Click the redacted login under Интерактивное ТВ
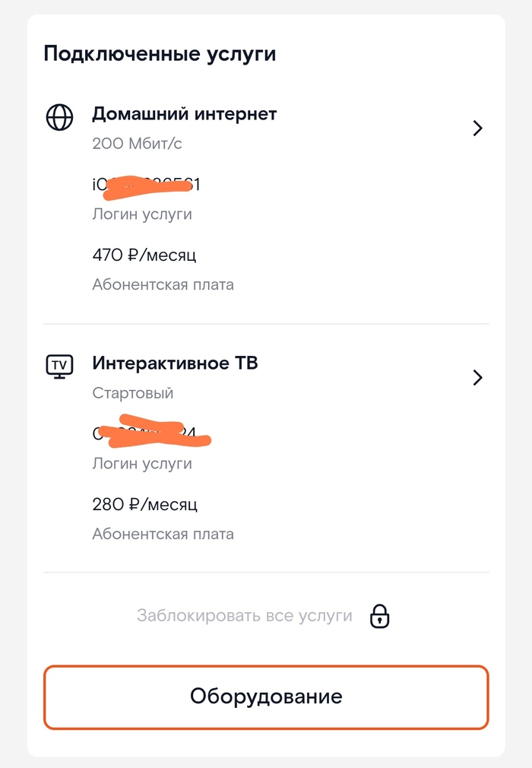The width and height of the screenshot is (532, 768). tap(148, 433)
